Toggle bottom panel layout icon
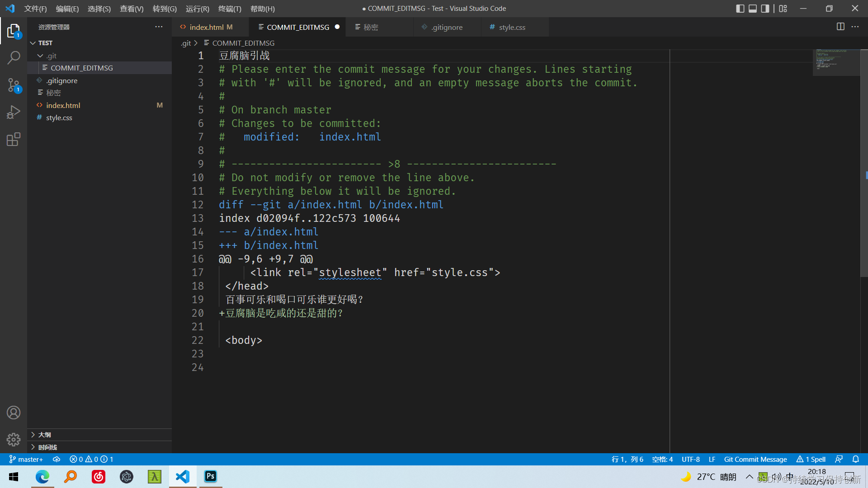 pos(753,9)
